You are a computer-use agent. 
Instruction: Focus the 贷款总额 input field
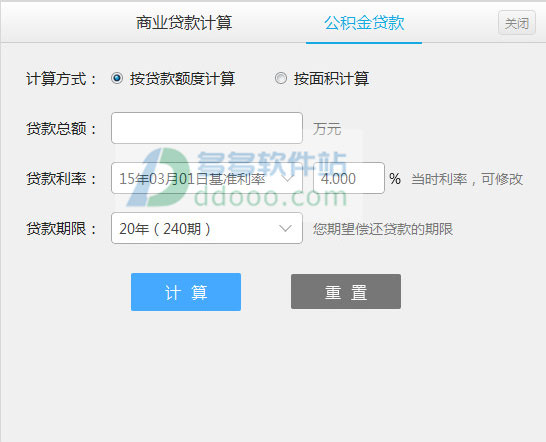[x=207, y=128]
